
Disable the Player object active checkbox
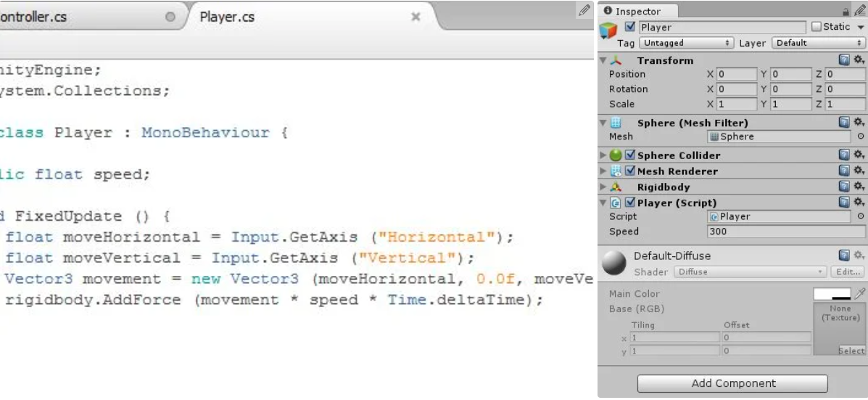629,27
